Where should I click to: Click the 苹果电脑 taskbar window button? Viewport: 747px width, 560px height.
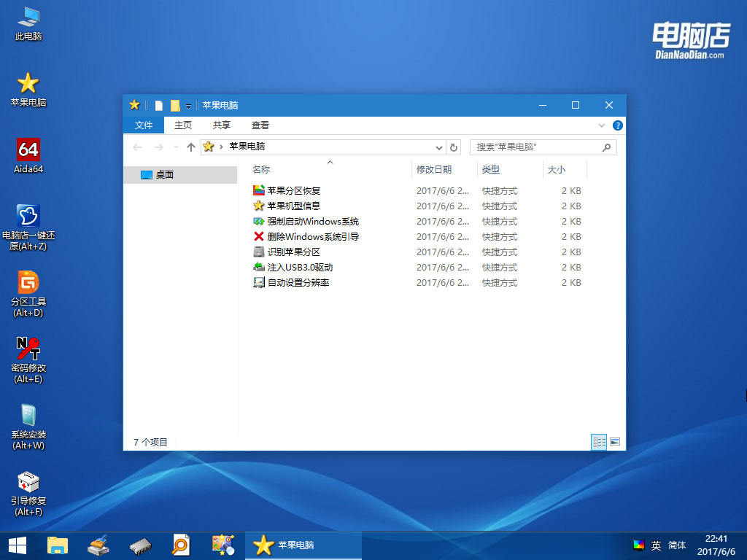point(303,545)
